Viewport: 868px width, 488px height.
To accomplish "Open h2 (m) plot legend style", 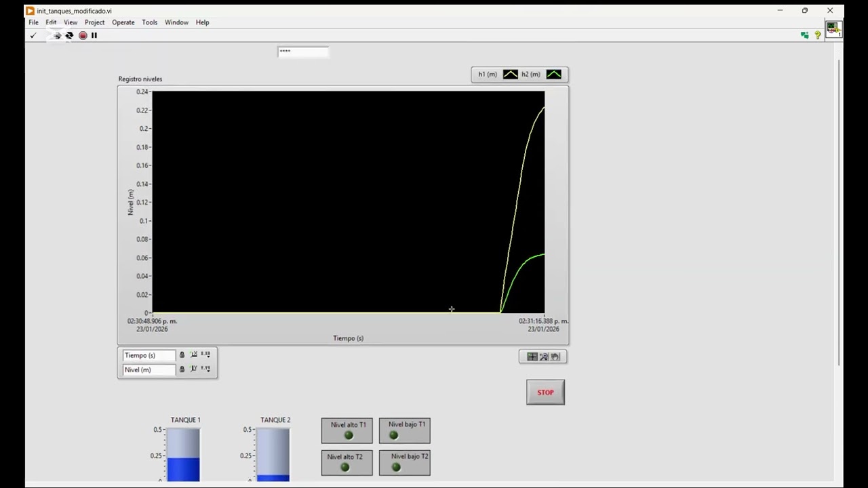I will (x=554, y=75).
